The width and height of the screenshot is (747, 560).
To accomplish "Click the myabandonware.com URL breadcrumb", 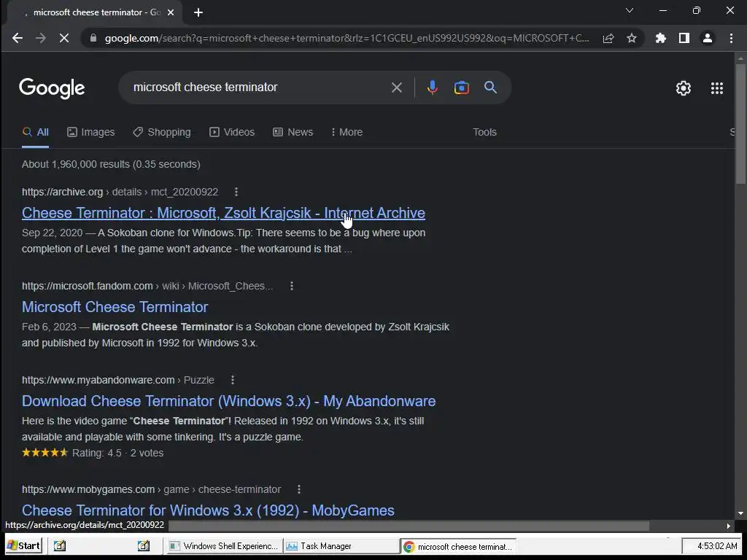I will point(118,380).
